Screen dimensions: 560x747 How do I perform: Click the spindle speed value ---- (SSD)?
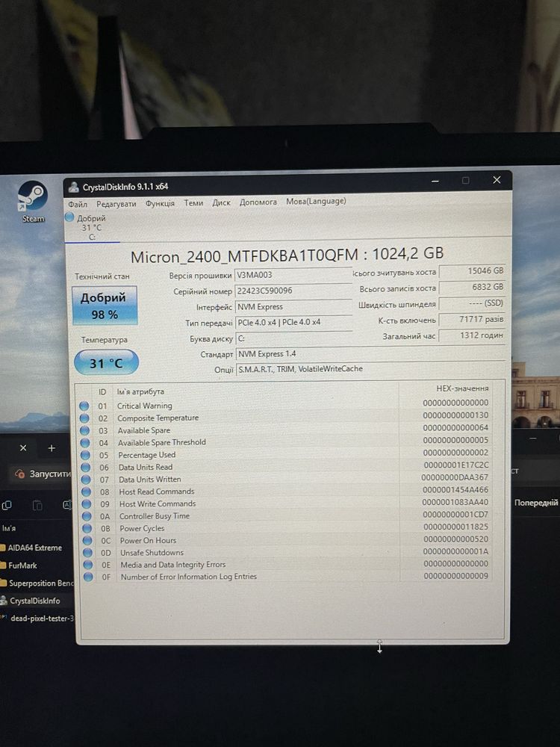click(x=472, y=303)
